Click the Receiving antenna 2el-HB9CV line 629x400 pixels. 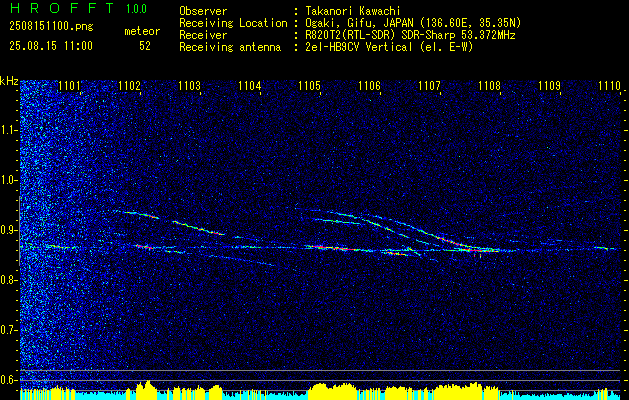tap(389, 47)
